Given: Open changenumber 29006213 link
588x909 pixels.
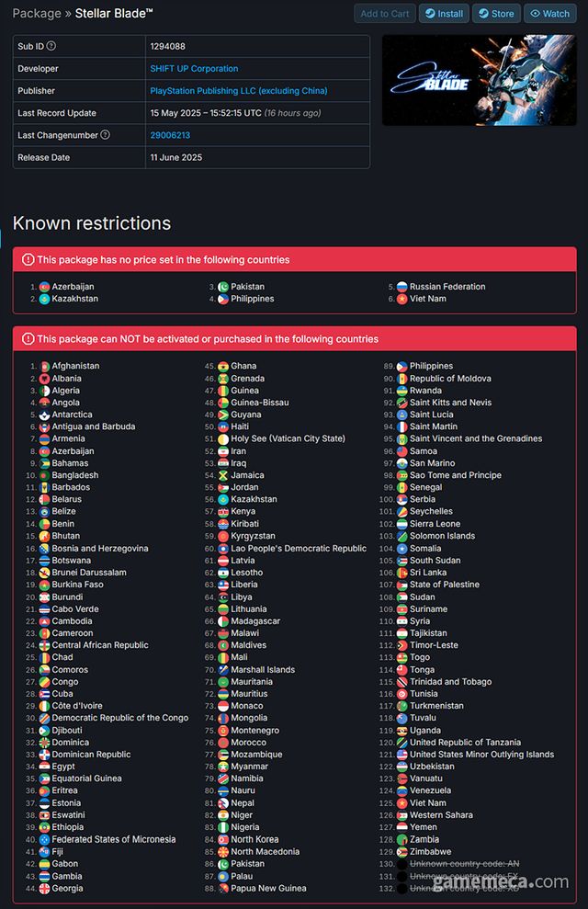Looking at the screenshot, I should [170, 135].
